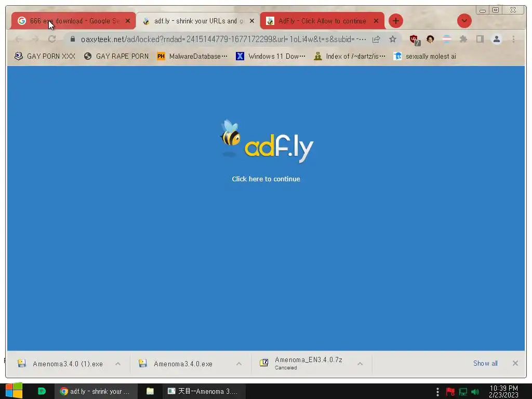
Task: Close the 'adf.ly - shrink your URLs' tab
Action: [252, 21]
